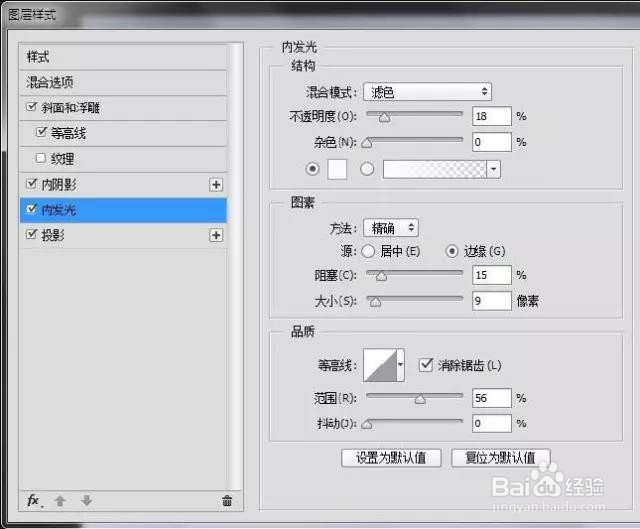The image size is (640, 529).
Task: Click the 大小 value field (9)
Action: [491, 301]
